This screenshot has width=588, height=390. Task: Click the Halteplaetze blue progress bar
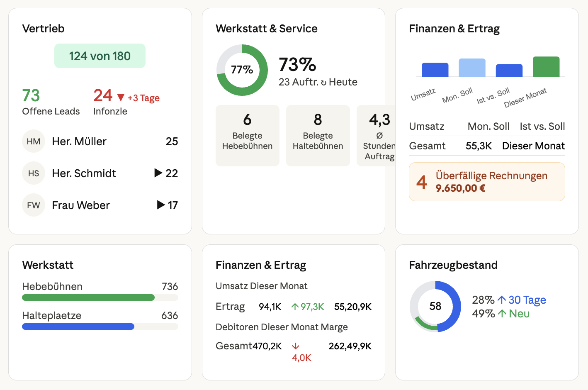coord(78,327)
